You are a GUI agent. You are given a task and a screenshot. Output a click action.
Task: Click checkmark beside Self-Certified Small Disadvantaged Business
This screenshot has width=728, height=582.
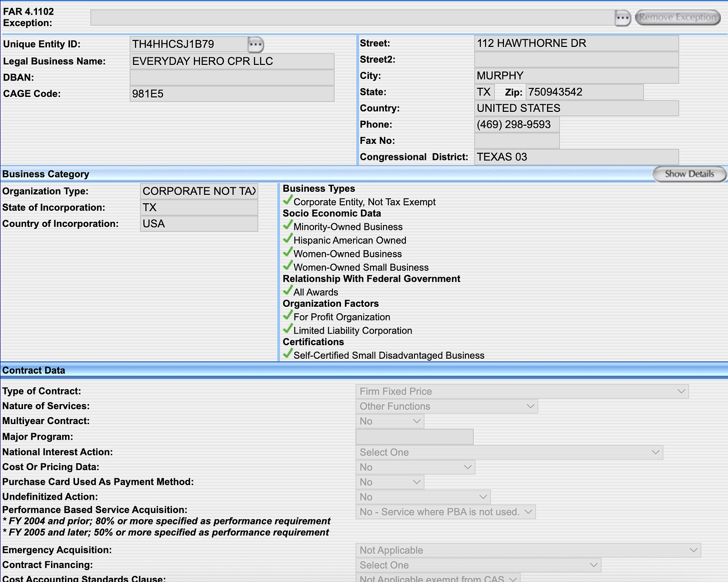[287, 354]
